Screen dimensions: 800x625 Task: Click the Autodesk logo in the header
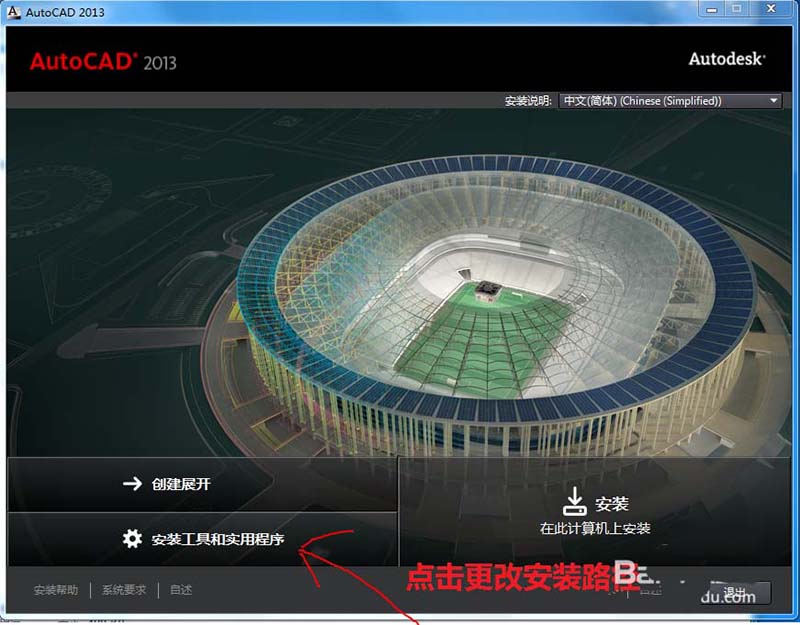[727, 59]
